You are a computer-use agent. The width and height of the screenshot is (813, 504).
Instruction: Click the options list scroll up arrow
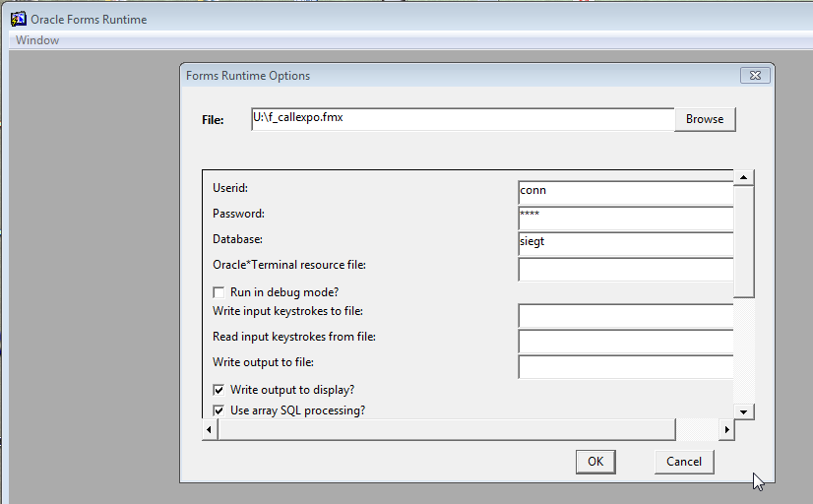(x=743, y=177)
